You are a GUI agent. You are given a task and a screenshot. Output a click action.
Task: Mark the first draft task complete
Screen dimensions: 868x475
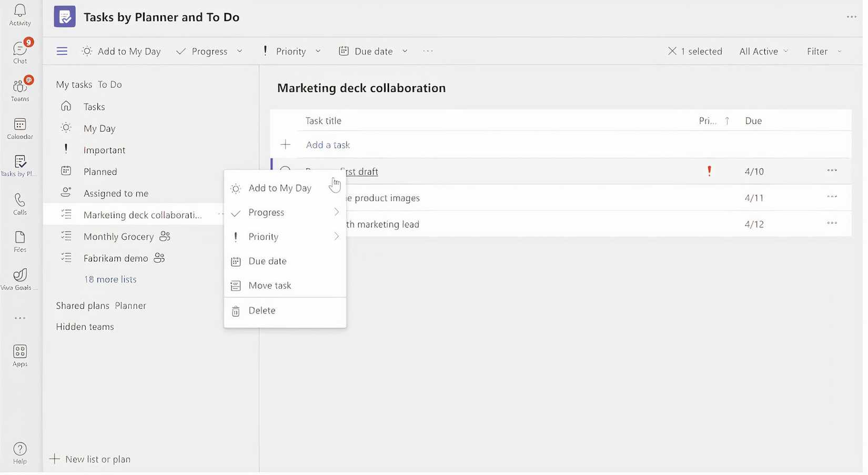(285, 171)
